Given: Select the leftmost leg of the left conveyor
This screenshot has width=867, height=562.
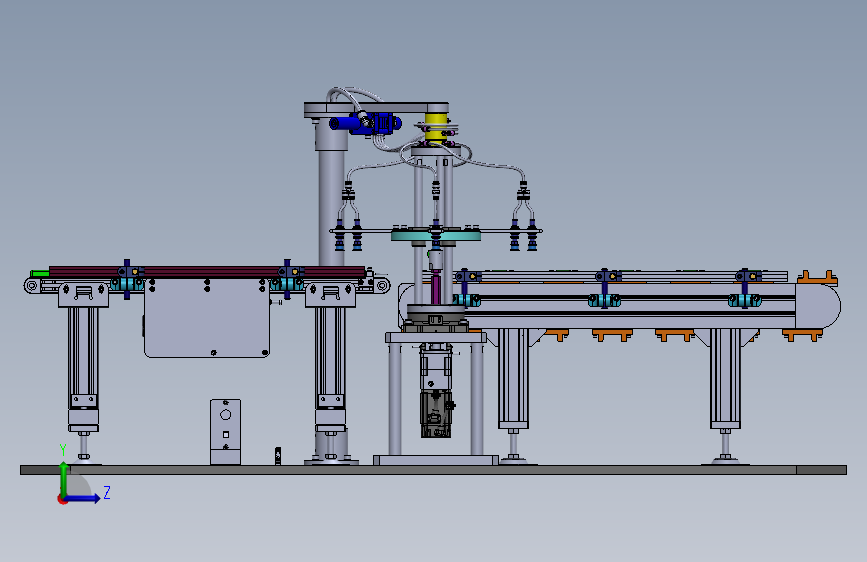Looking at the screenshot, I should click(83, 372).
